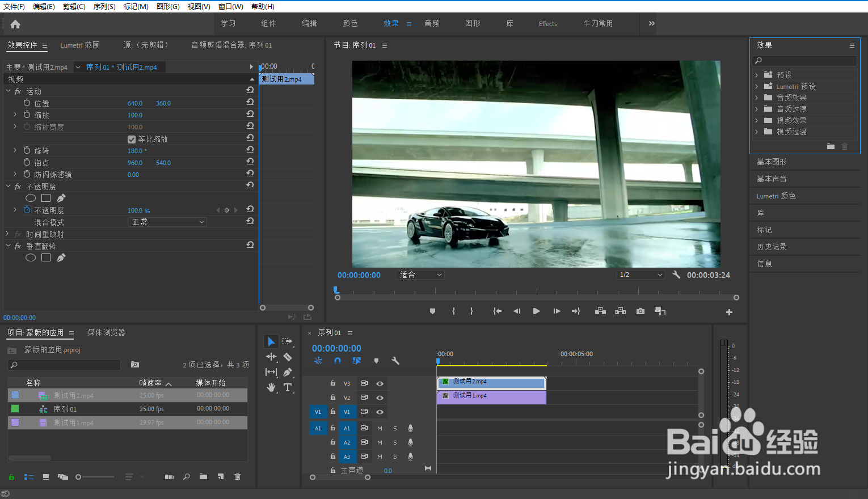868x499 pixels.
Task: Expand the 缩放 parameter
Action: click(15, 115)
